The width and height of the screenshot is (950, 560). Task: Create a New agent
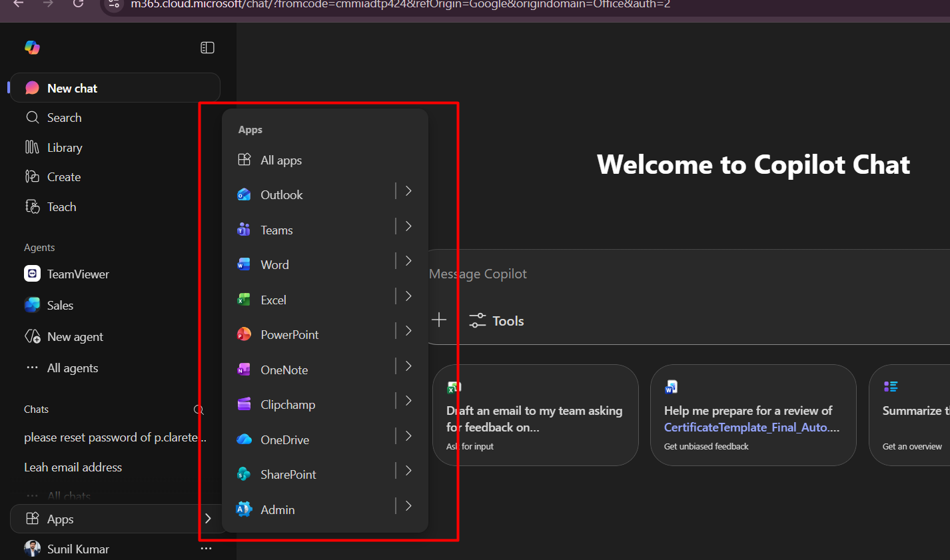75,337
